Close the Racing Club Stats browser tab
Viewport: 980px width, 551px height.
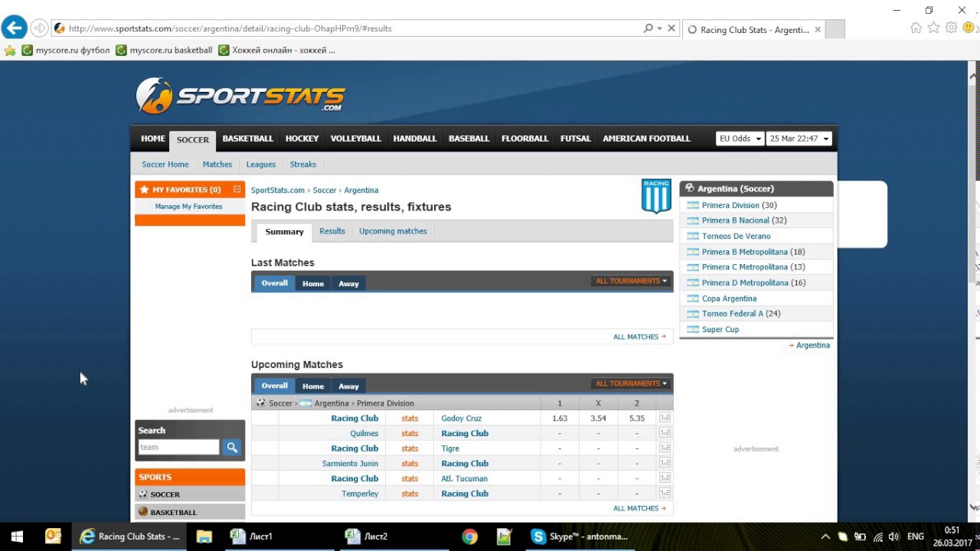818,30
